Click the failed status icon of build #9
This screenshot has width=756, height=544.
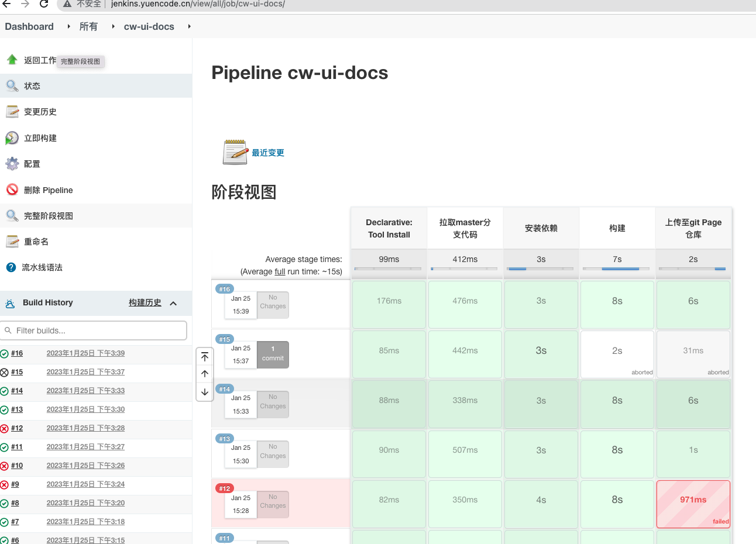4,485
